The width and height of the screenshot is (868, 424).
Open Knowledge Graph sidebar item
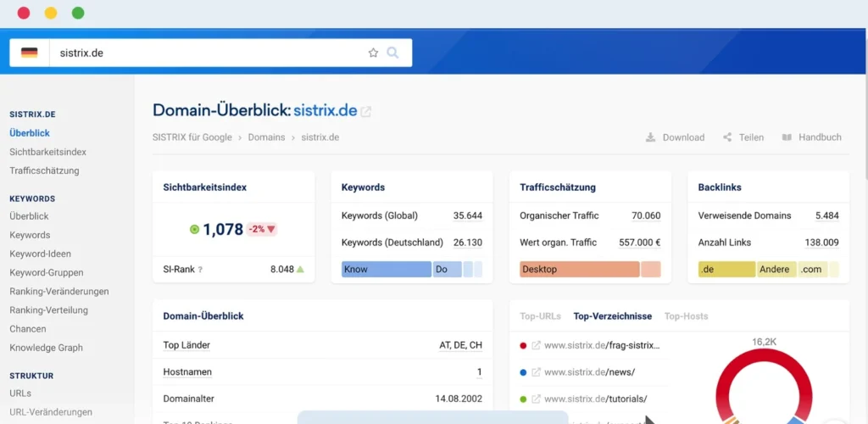46,348
